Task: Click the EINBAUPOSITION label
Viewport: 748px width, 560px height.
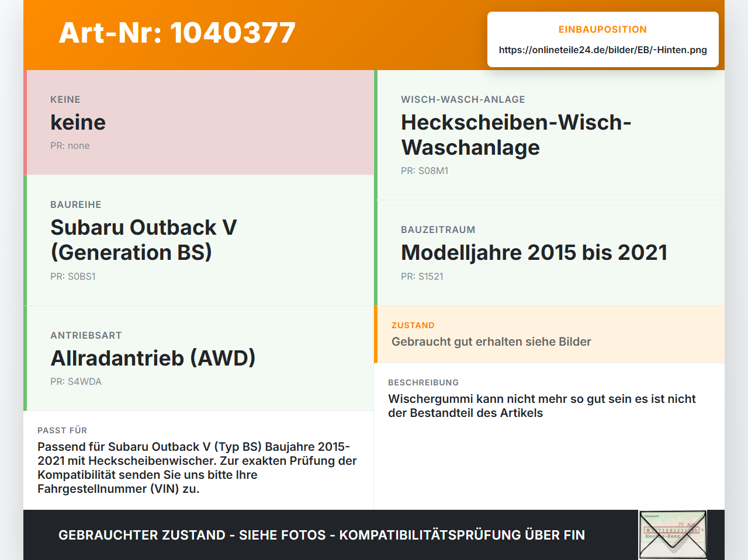Action: (602, 29)
